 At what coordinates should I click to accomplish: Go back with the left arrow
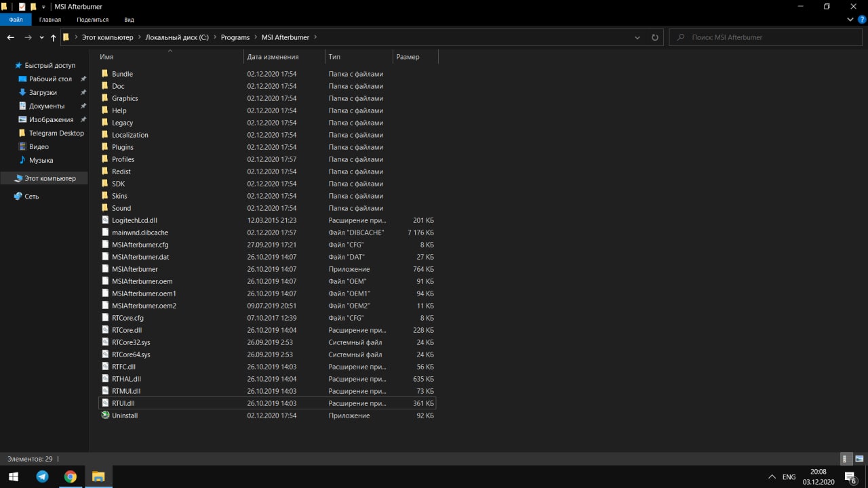tap(11, 37)
